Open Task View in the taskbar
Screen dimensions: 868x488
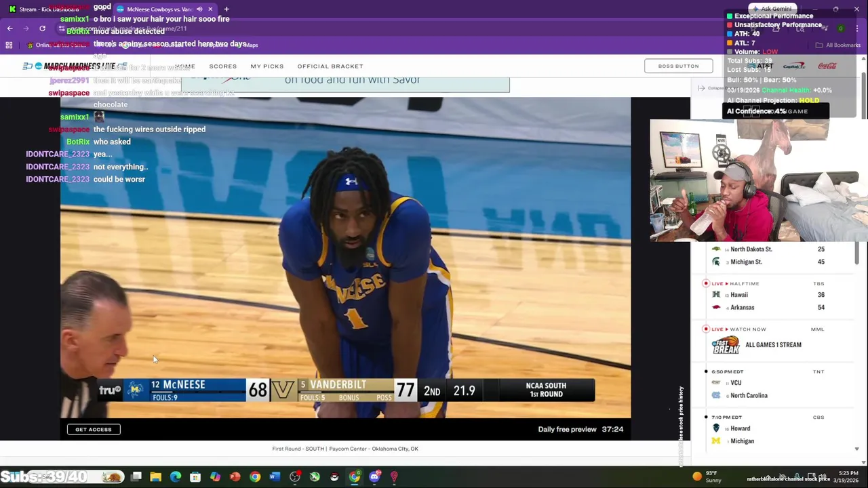tap(136, 477)
